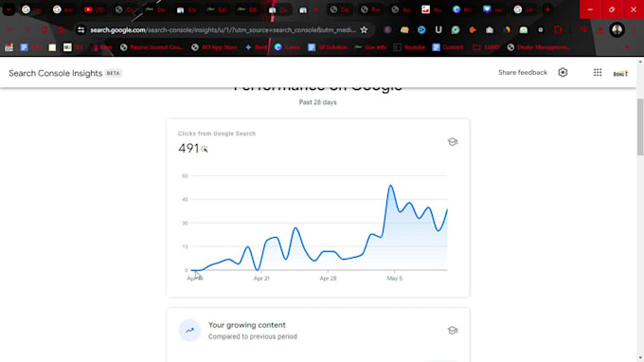The width and height of the screenshot is (644, 362).
Task: Click the scrollbar down arrow
Action: [640, 358]
